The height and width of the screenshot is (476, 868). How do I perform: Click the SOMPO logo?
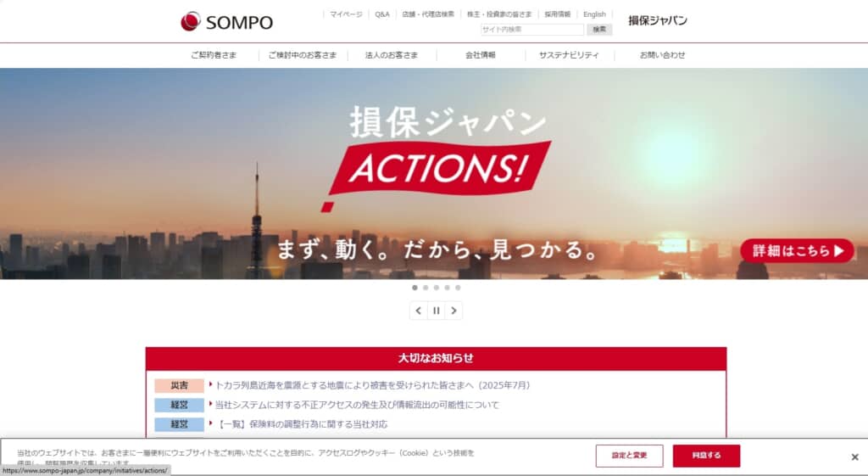tap(227, 21)
